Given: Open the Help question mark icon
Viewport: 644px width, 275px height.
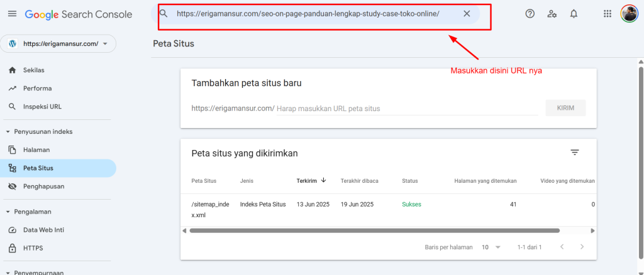Looking at the screenshot, I should click(530, 14).
